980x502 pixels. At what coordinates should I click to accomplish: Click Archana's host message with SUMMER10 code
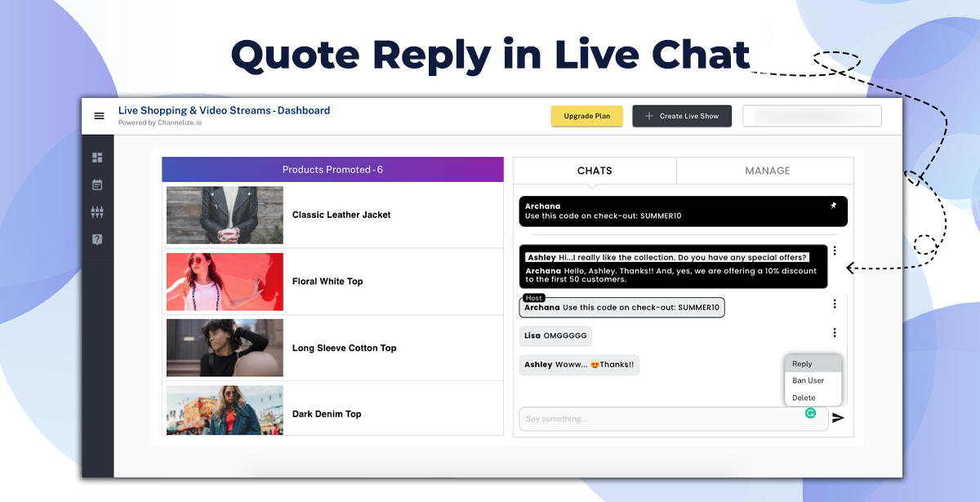coord(621,308)
